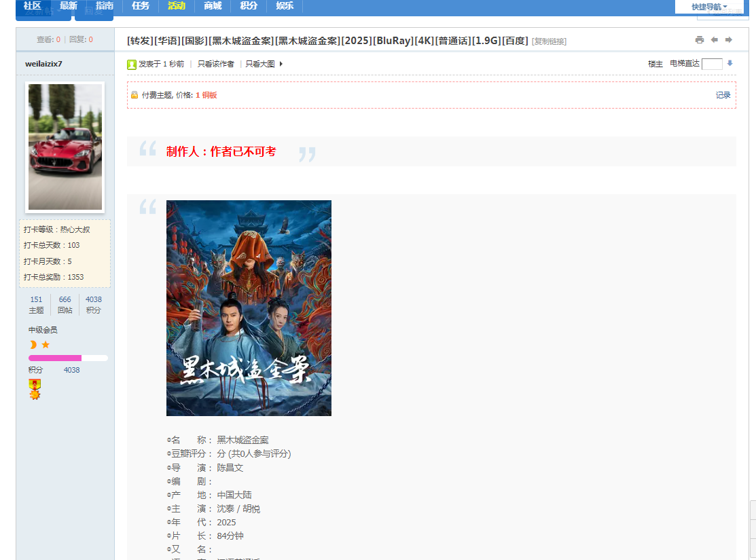The width and height of the screenshot is (756, 560).
Task: Click the lock icon on the 付费主题 notice
Action: [x=134, y=95]
